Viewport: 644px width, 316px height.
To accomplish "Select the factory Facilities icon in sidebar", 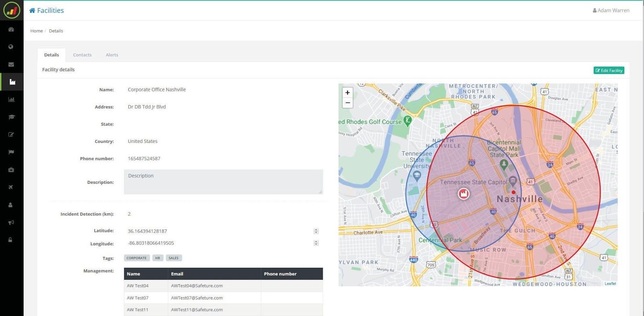I will pos(12,82).
